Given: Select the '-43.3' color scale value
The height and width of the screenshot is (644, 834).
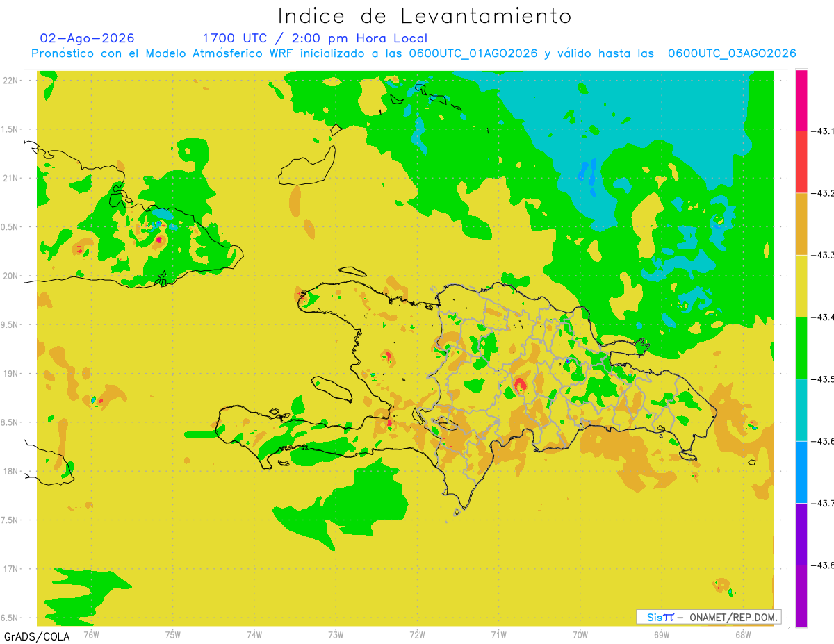Looking at the screenshot, I should 822,255.
